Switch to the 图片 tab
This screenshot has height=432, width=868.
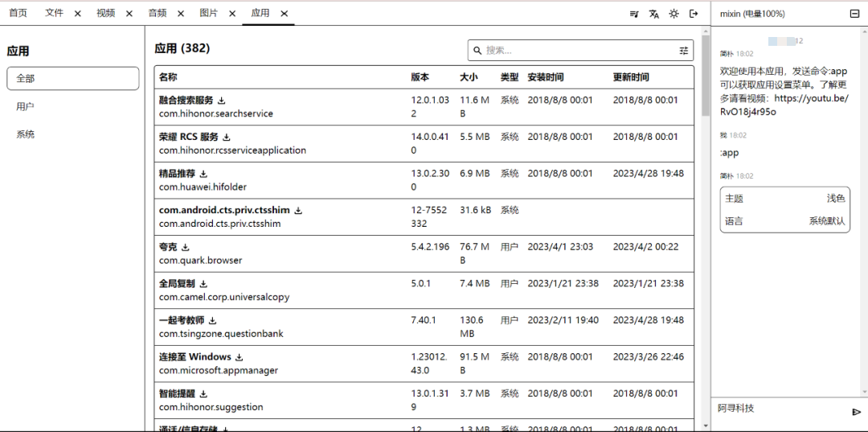pos(209,14)
